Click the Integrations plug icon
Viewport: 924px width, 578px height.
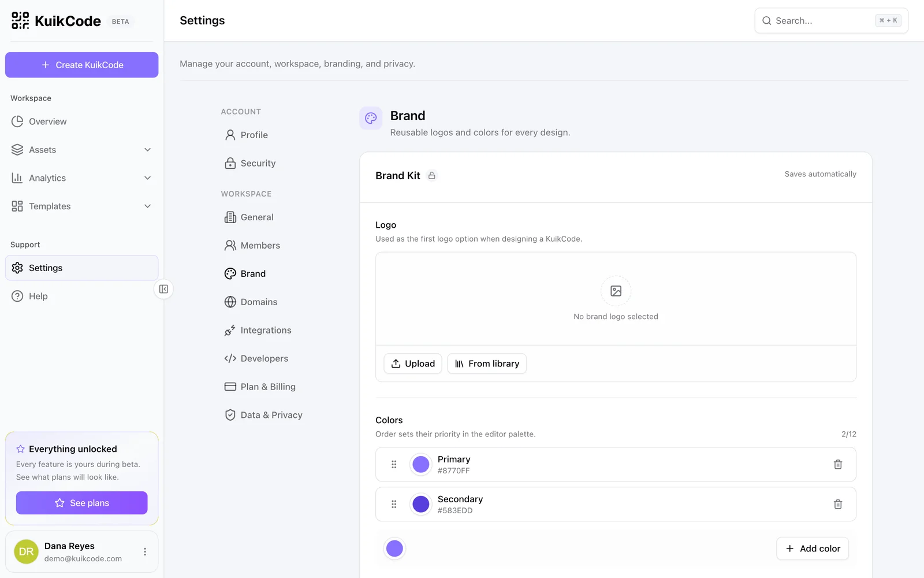230,330
